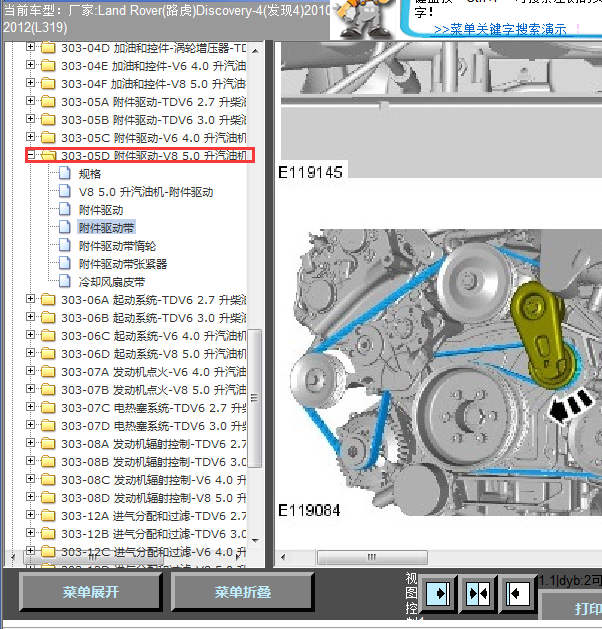Click tree panel scroll-down arrow
Viewport: 602px width, 629px height.
tap(255, 540)
